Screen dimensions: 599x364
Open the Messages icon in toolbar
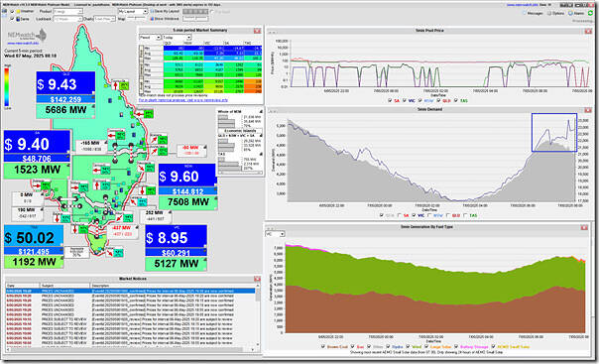tap(525, 13)
